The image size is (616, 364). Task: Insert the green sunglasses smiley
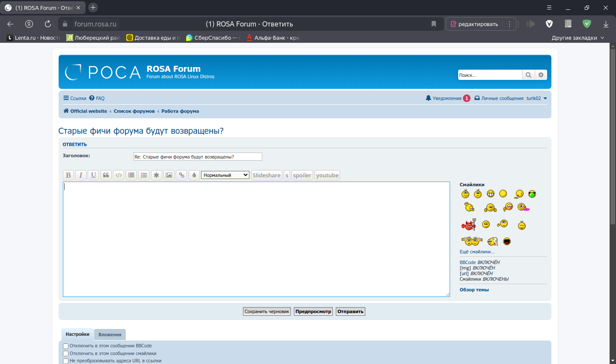(532, 194)
